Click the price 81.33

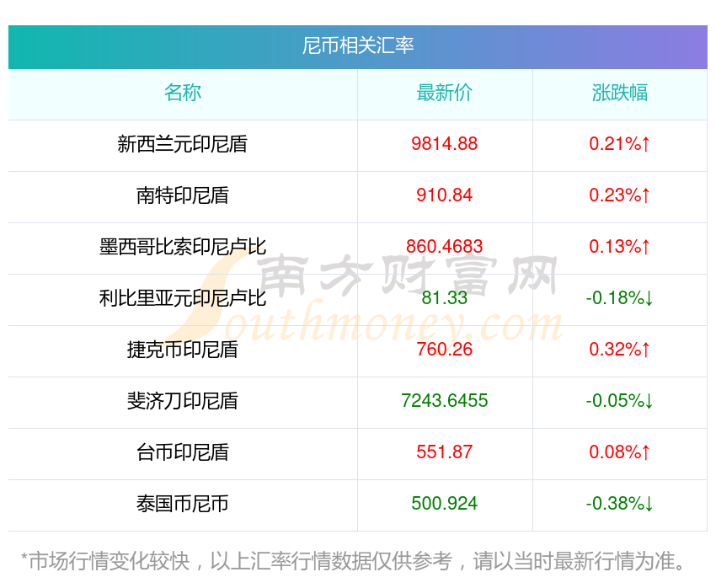[x=444, y=298]
